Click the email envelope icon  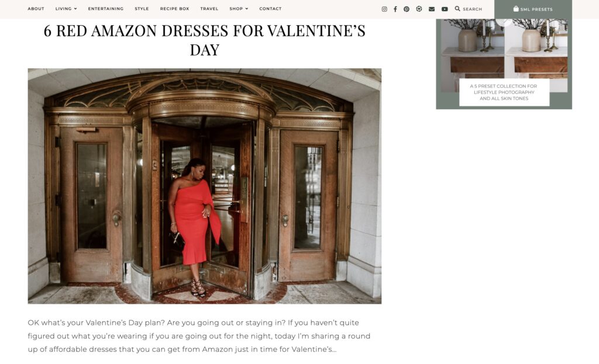click(x=432, y=9)
